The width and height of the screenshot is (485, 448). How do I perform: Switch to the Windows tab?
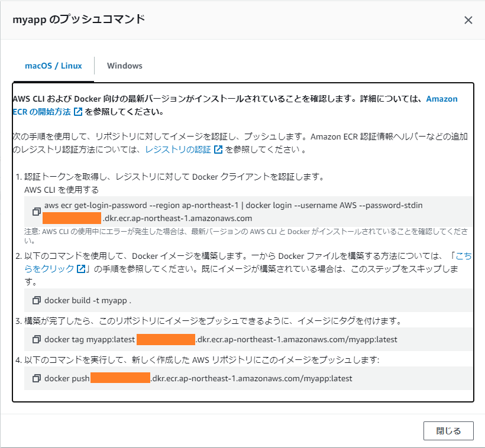coord(125,66)
